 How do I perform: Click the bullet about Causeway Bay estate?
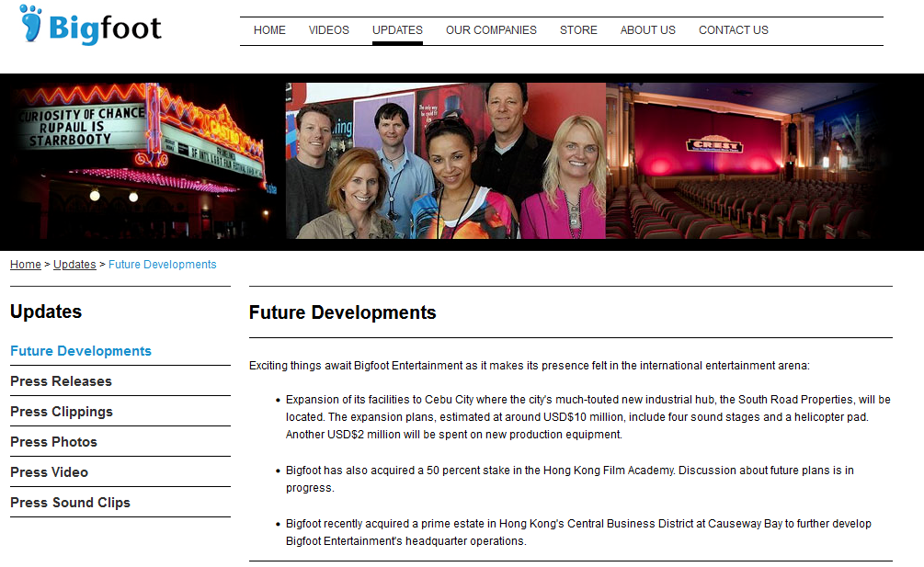coord(578,532)
